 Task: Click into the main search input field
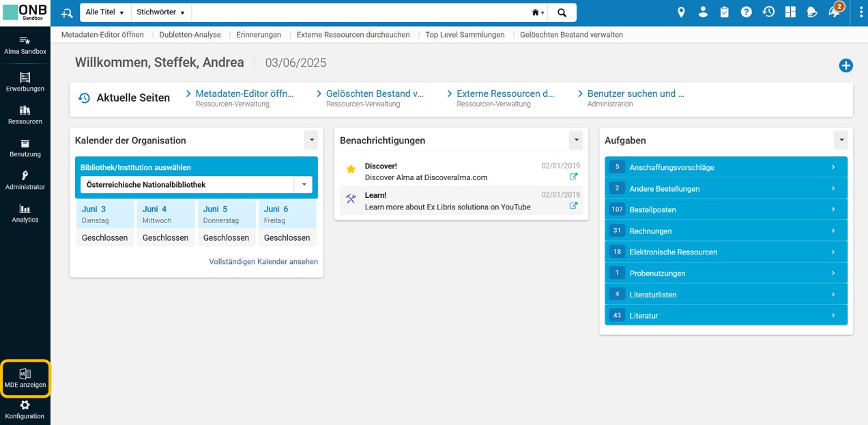tap(359, 12)
